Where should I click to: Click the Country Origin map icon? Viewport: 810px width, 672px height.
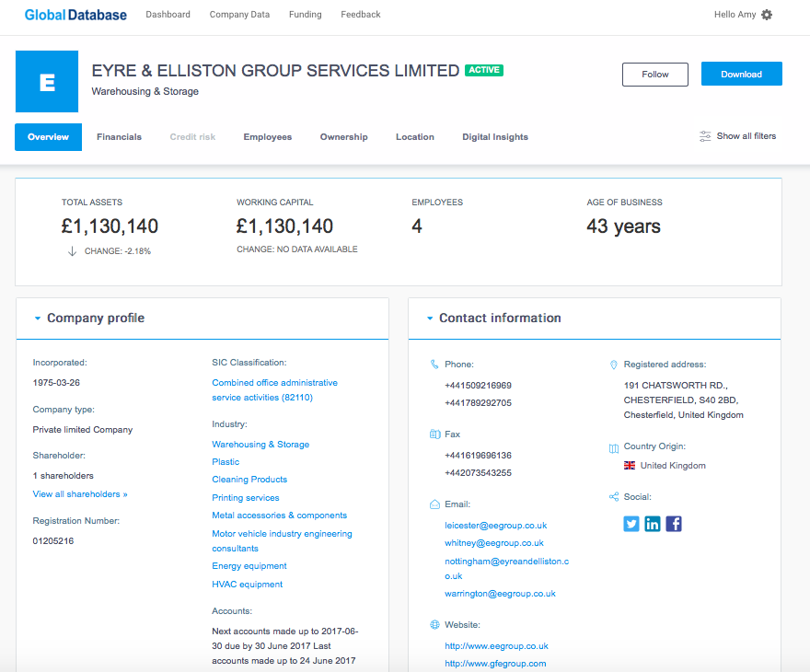pyautogui.click(x=614, y=448)
